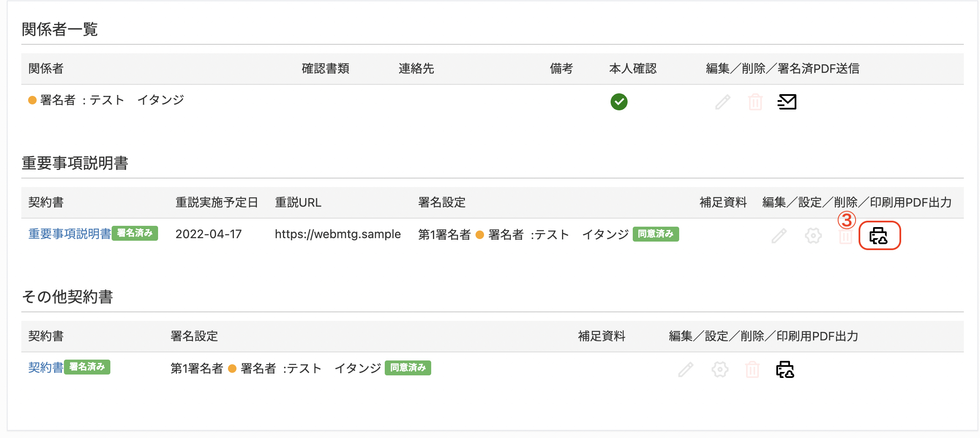Click the pencil edit icon in the その他契約書 row
This screenshot has height=438, width=980.
coord(686,369)
